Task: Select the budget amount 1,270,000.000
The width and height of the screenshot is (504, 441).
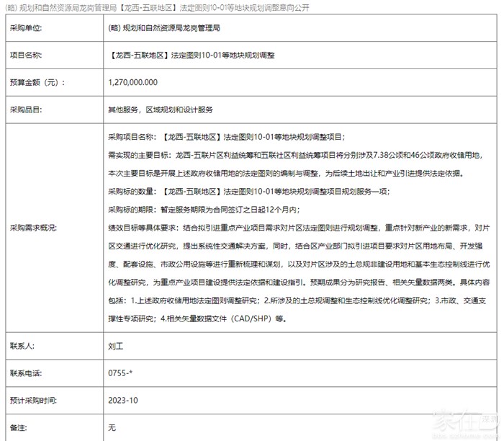Action: click(133, 82)
